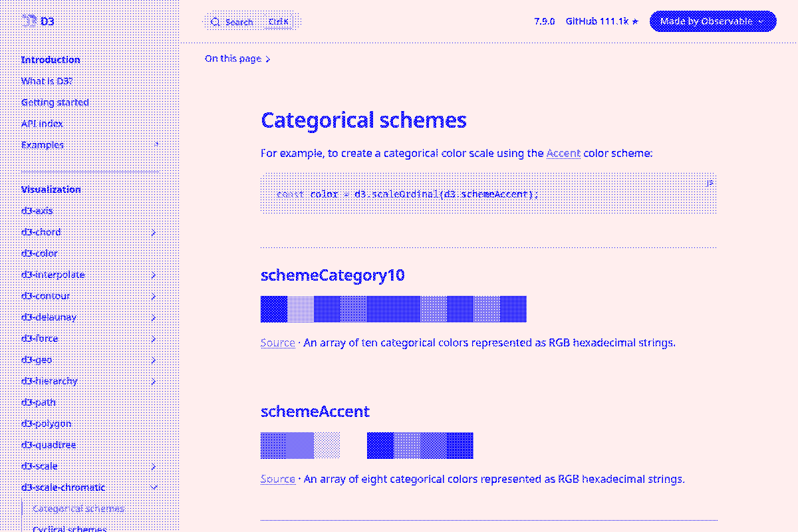Image resolution: width=798 pixels, height=532 pixels.
Task: Expand the d3-hierarchy sidebar section
Action: tap(154, 381)
